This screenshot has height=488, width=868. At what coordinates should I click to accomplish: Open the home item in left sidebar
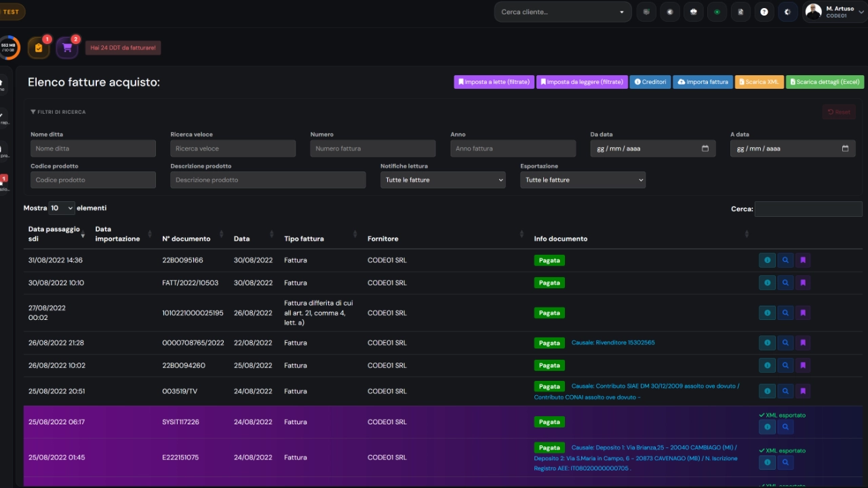point(3,84)
